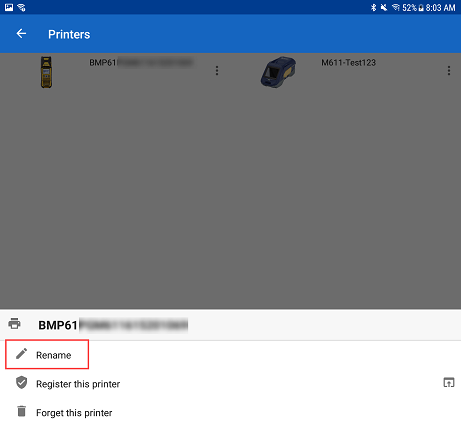461x439 pixels.
Task: Open the three-dot menu for M611-Test123
Action: [x=449, y=70]
